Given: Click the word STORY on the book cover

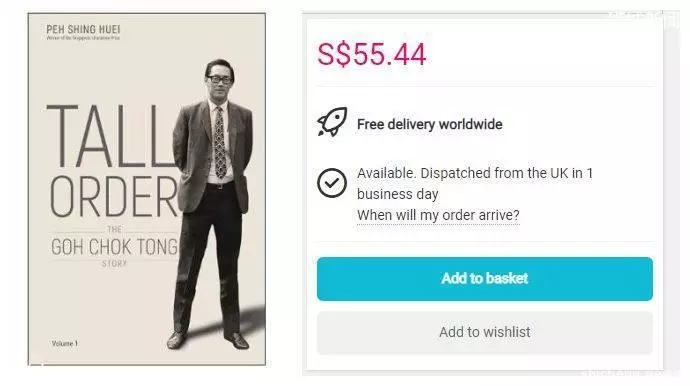Looking at the screenshot, I should pyautogui.click(x=114, y=264).
